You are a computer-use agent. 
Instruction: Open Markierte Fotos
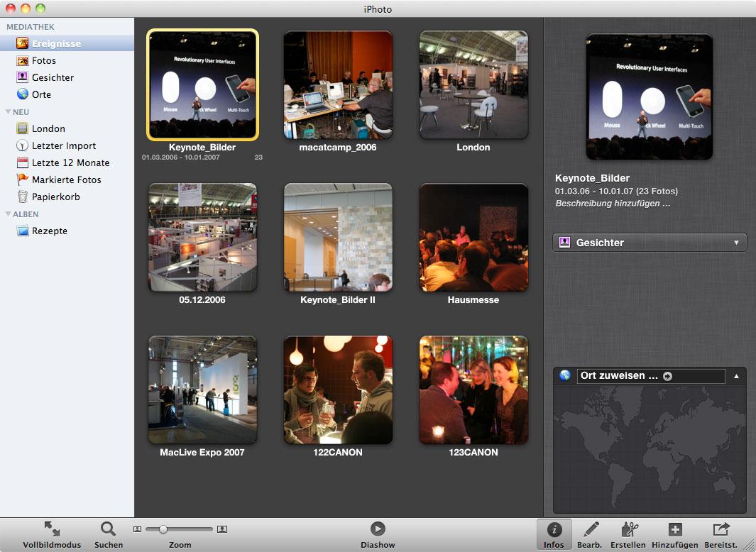tap(67, 180)
